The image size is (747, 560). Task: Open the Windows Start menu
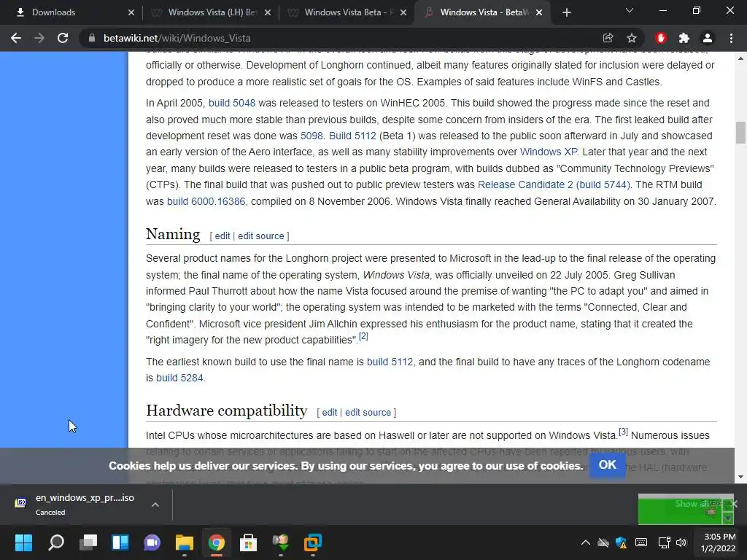[23, 542]
